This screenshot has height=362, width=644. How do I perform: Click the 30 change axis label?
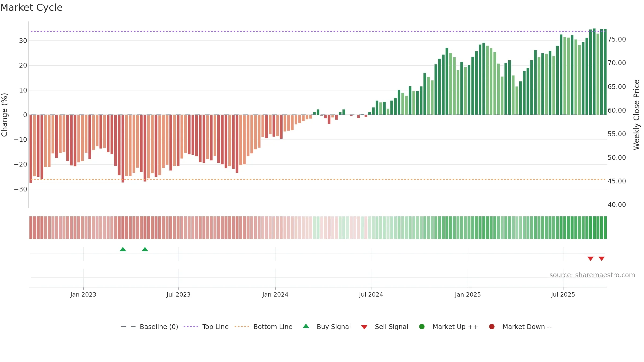[x=23, y=41]
